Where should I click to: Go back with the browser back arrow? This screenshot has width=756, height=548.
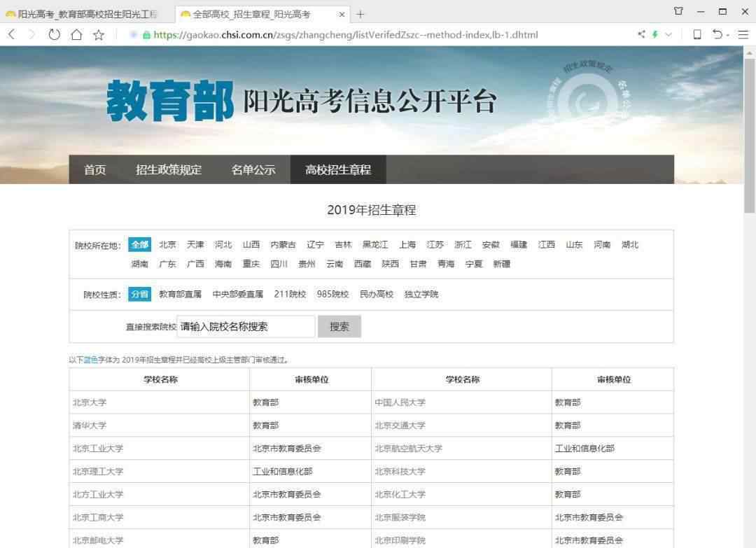click(12, 34)
